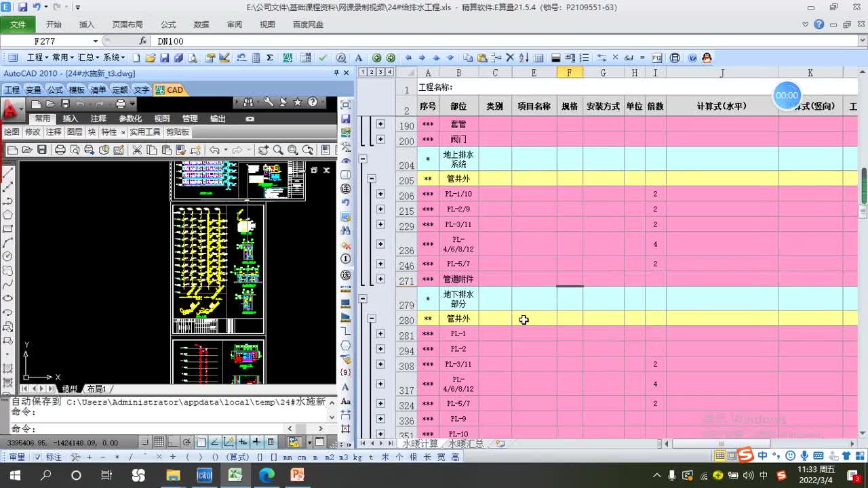This screenshot has height=488, width=868.
Task: Click the AutoCAD 图层 panel button
Action: [75, 132]
